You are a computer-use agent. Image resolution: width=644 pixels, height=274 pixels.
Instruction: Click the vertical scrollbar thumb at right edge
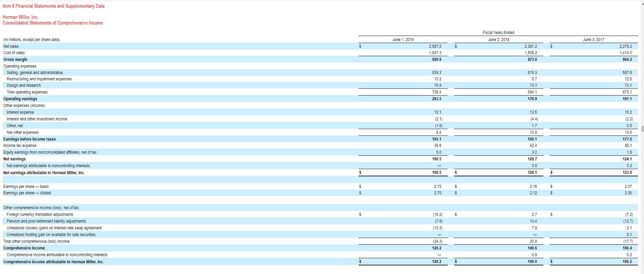(x=642, y=129)
